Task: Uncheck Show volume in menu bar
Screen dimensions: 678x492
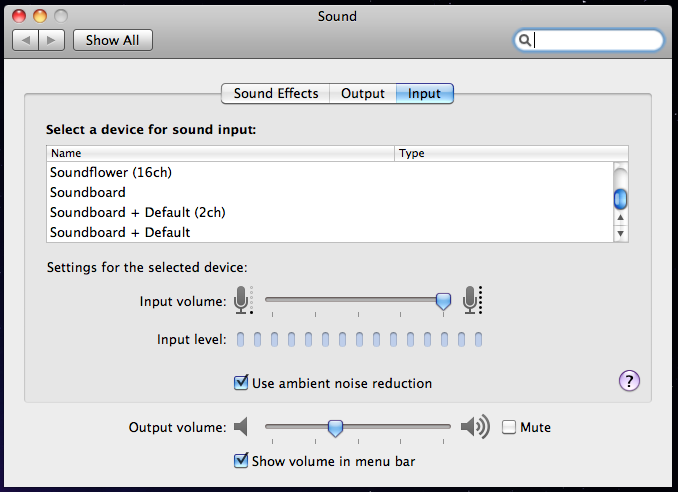Action: (x=241, y=461)
